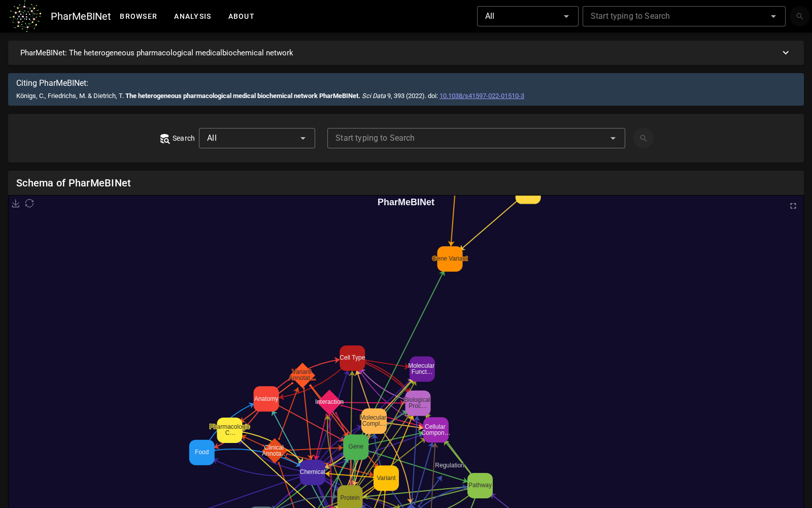Select the Anatomy node

pos(266,399)
